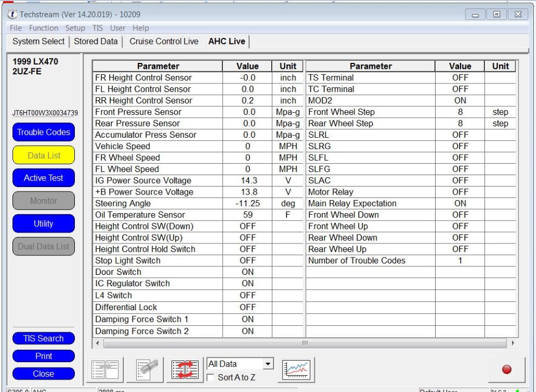The width and height of the screenshot is (536, 392).
Task: Click the VIN JT6HT00W3X0034739 text
Action: (45, 113)
